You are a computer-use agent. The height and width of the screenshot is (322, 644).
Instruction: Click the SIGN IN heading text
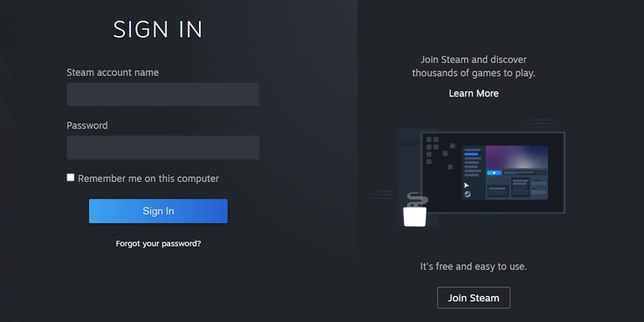158,29
